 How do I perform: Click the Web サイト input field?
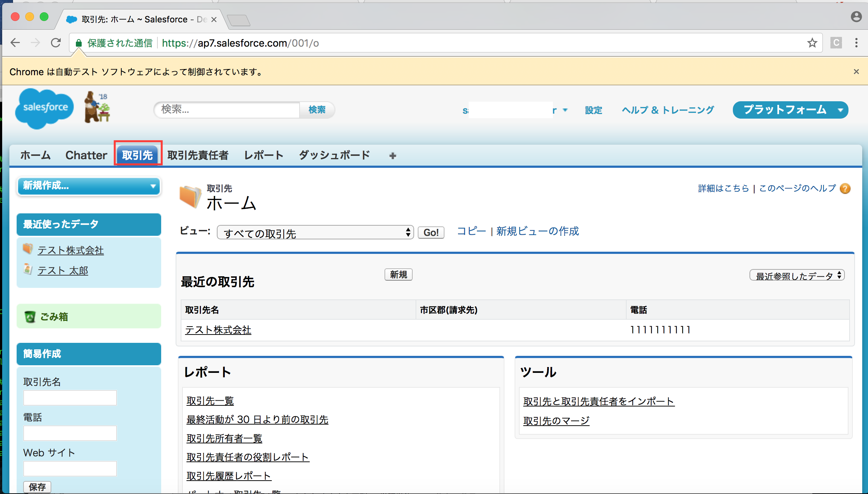pyautogui.click(x=70, y=469)
